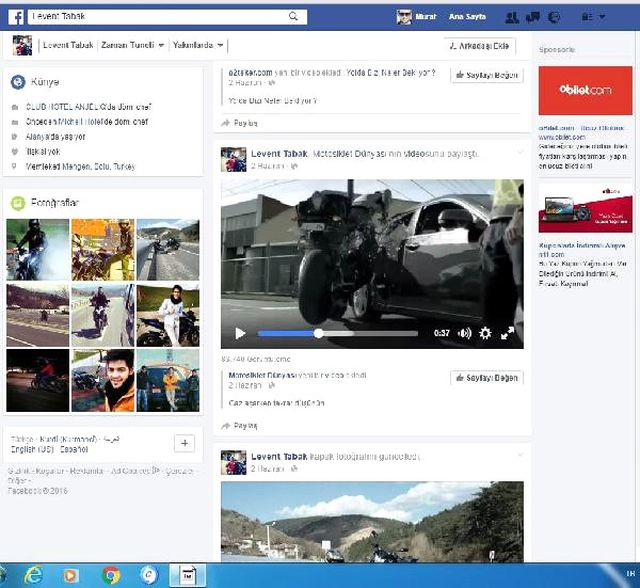Click the Arkadaşı Ekle button
Screen dimensions: 640x588
click(484, 45)
